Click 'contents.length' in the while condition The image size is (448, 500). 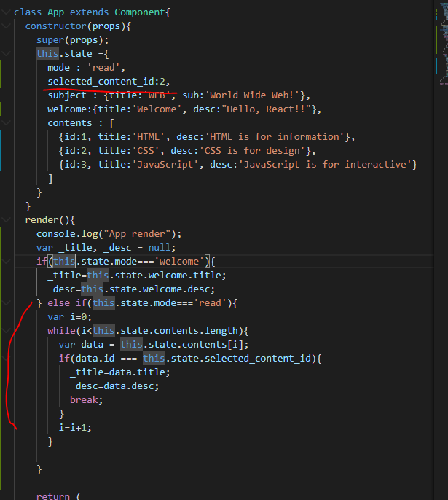196,331
